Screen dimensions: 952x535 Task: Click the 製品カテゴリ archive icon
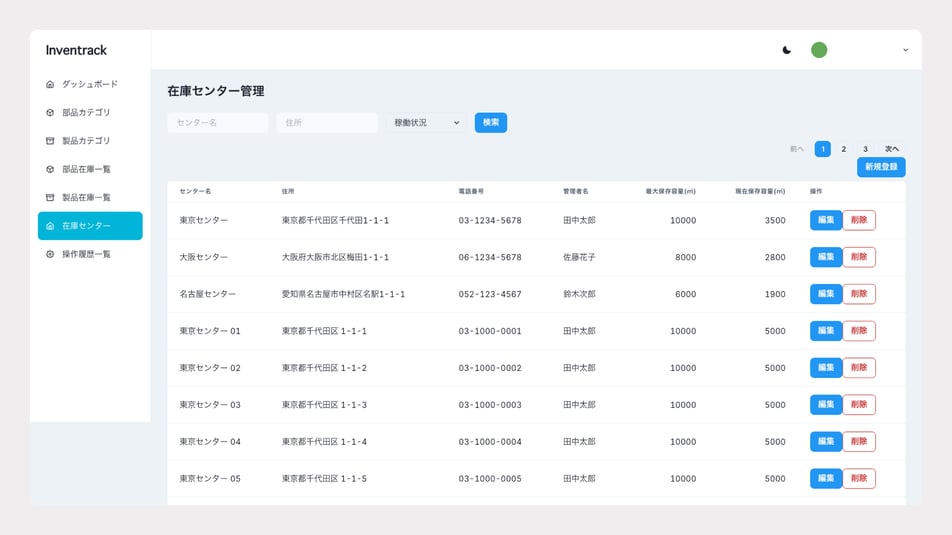point(50,141)
